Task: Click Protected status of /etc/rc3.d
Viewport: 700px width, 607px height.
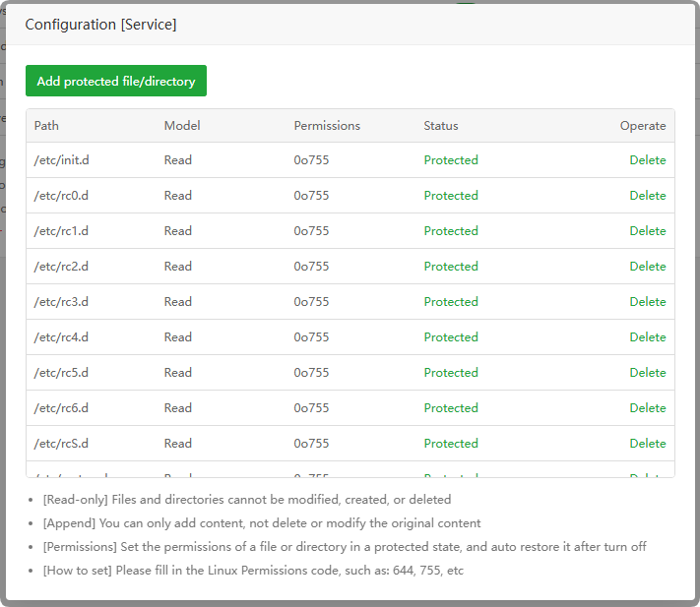Action: pos(451,302)
